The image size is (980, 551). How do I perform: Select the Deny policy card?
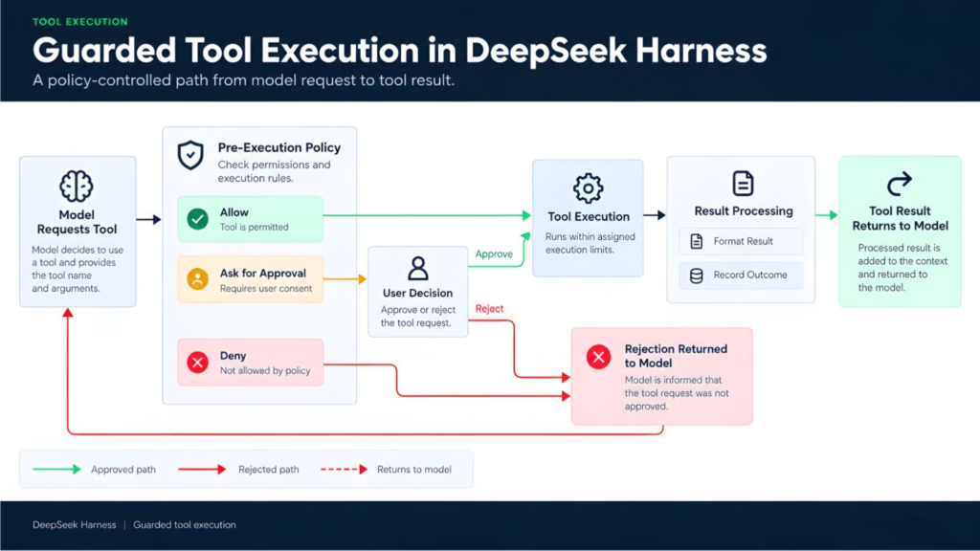pos(250,363)
